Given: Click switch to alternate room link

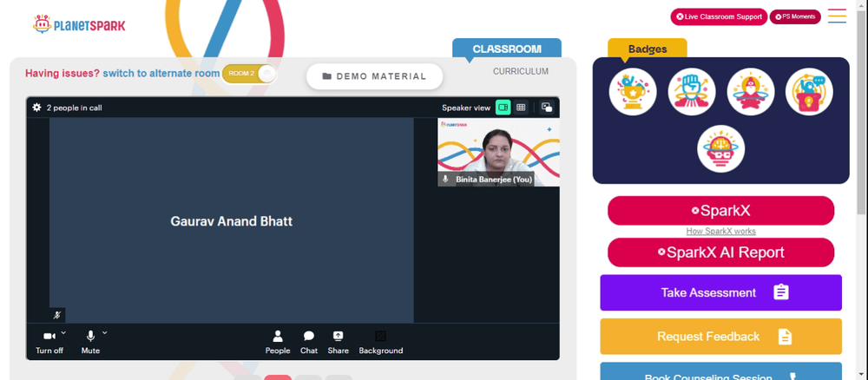Looking at the screenshot, I should tap(161, 73).
